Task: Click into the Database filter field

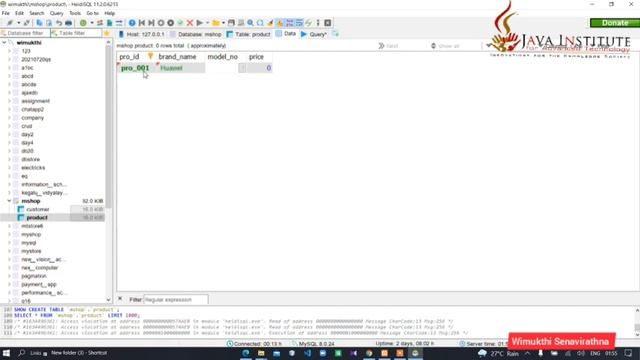Action: pyautogui.click(x=25, y=33)
